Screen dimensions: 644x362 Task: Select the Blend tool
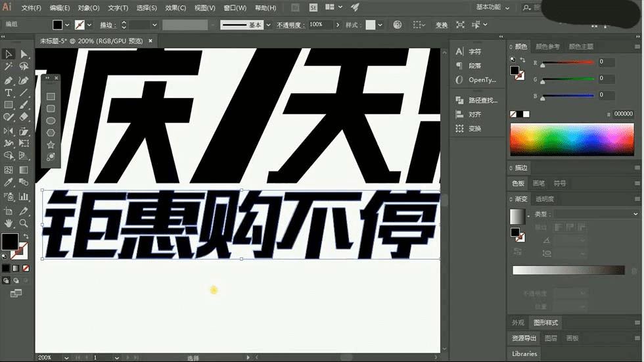(x=24, y=182)
